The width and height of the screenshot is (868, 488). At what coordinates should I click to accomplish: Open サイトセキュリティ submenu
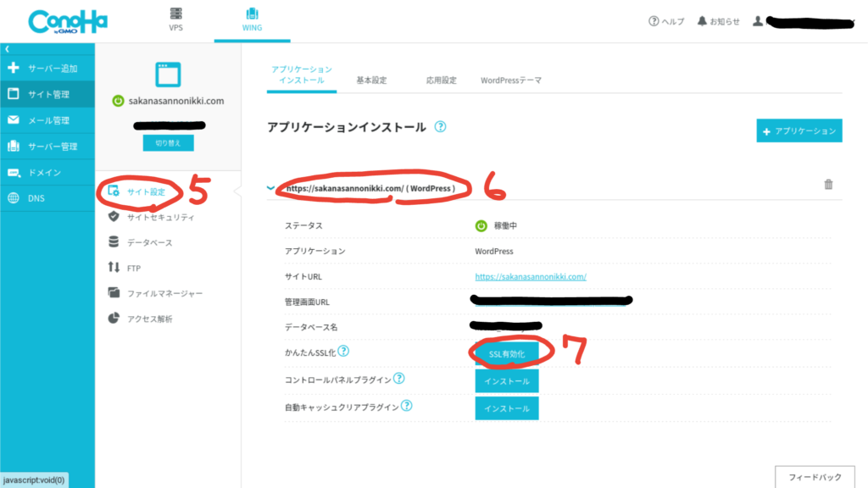(x=160, y=217)
